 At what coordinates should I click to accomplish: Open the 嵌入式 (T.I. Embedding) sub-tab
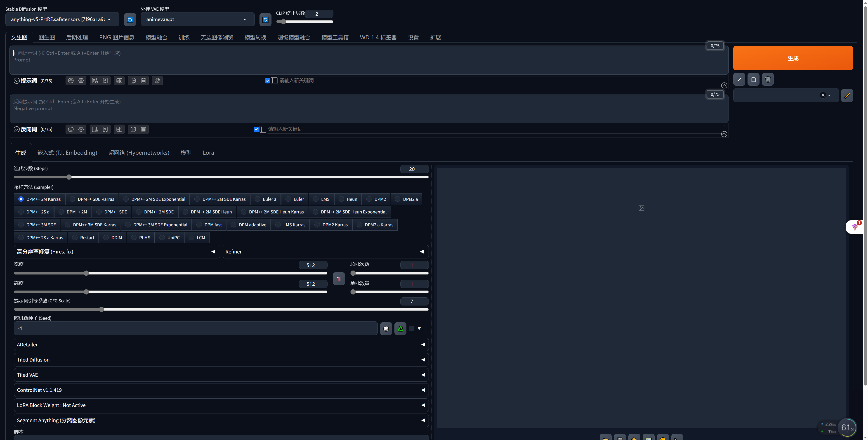click(x=67, y=153)
